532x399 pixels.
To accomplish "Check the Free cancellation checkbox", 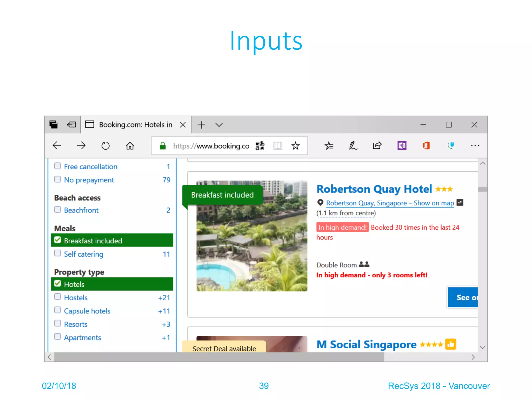I will [57, 166].
